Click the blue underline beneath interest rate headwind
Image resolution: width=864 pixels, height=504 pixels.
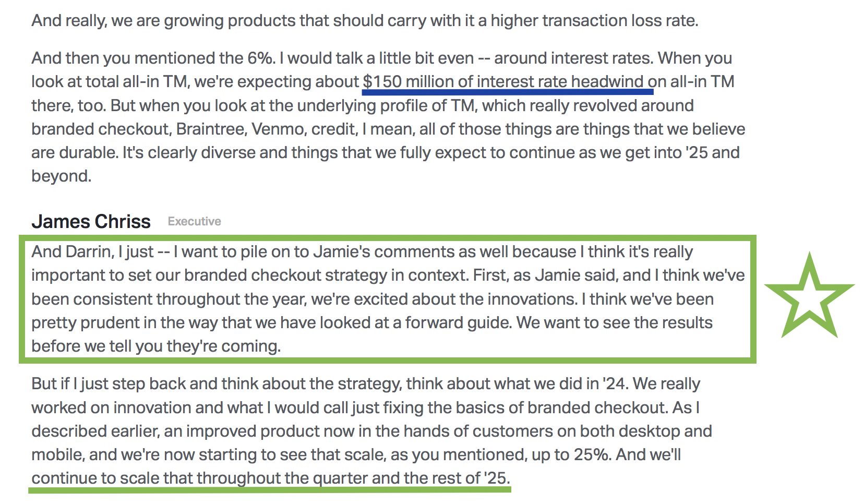point(508,92)
